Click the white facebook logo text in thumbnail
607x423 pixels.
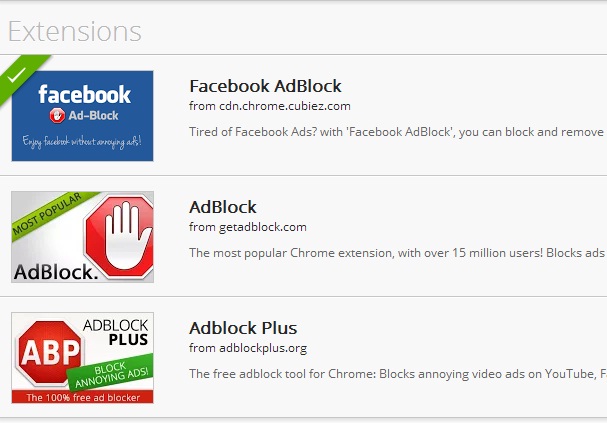[84, 95]
